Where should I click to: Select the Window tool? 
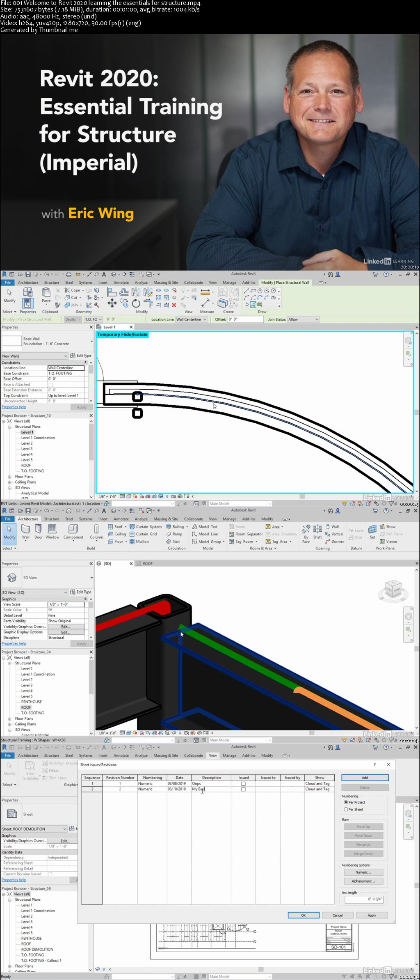click(x=52, y=531)
